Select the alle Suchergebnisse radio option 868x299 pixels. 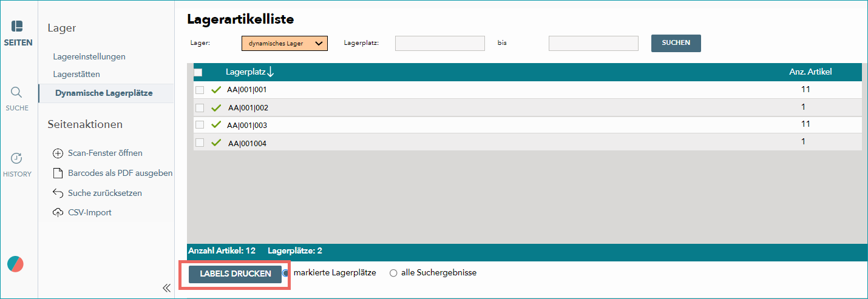coord(393,273)
